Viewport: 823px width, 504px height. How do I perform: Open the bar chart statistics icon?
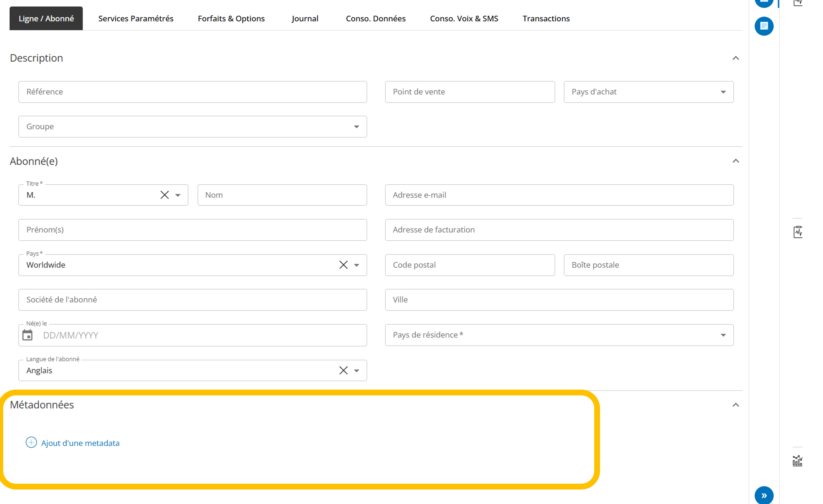pos(797,461)
